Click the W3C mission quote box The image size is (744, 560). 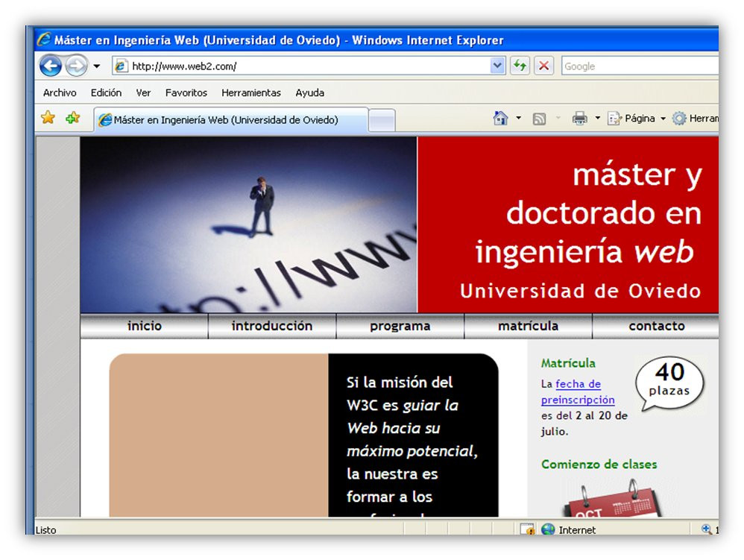click(413, 435)
